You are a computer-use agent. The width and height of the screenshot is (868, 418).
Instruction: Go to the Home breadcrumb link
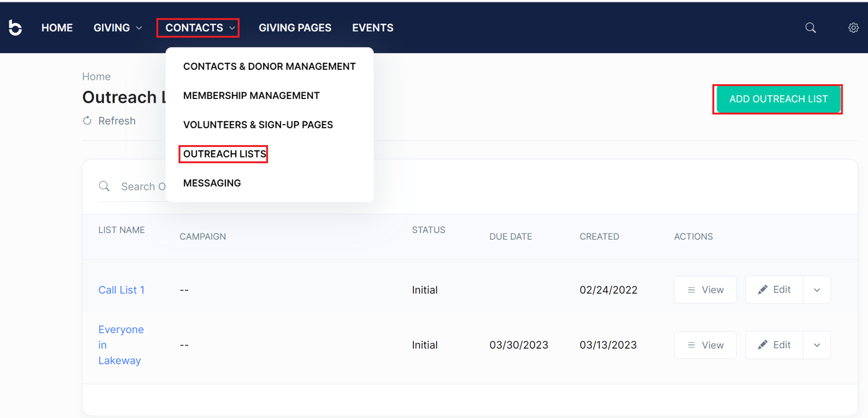tap(96, 76)
